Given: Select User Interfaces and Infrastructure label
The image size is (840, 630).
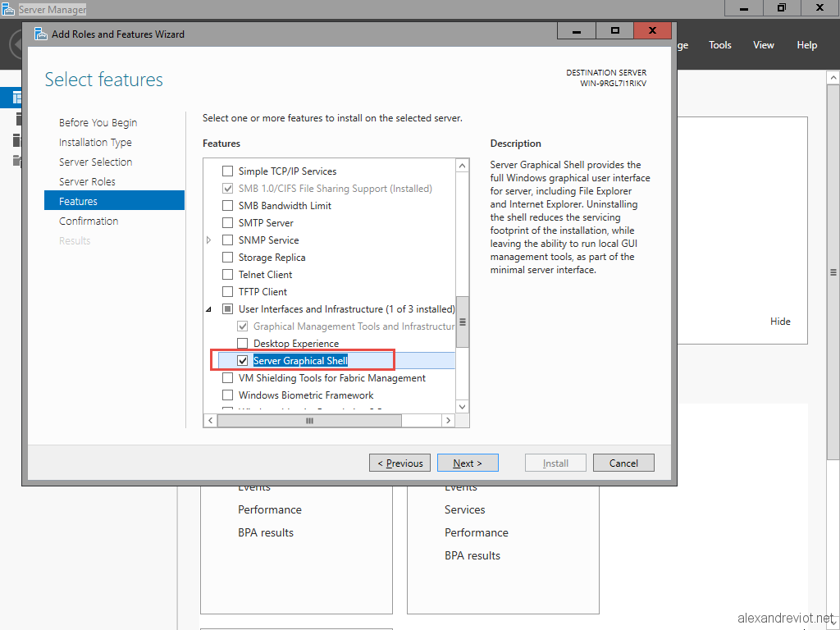Looking at the screenshot, I should tap(347, 309).
